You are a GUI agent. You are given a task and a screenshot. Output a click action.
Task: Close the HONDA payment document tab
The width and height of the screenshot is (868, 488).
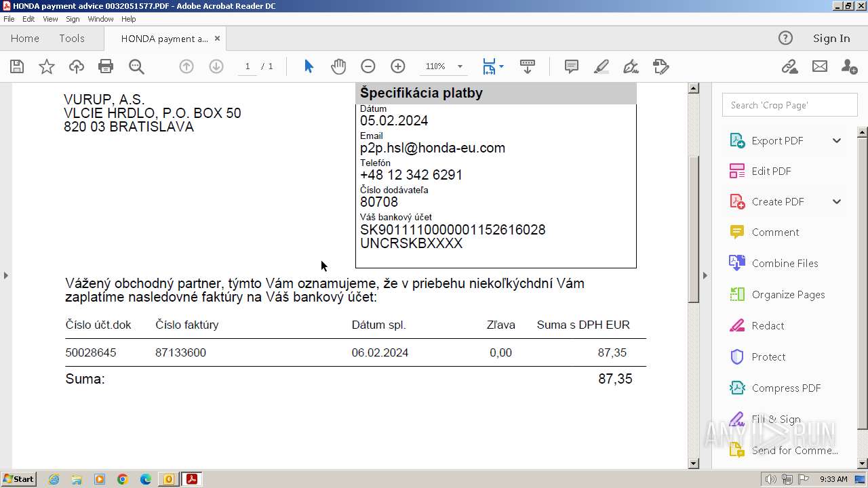click(217, 39)
